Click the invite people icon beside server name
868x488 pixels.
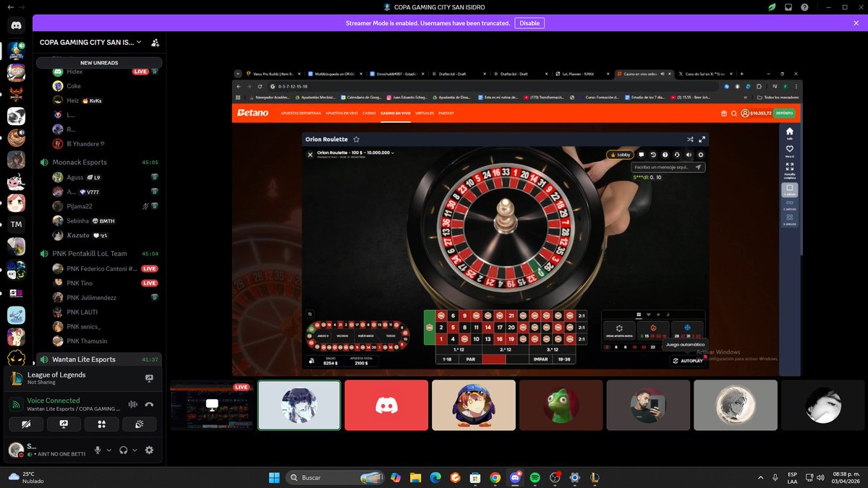(155, 43)
